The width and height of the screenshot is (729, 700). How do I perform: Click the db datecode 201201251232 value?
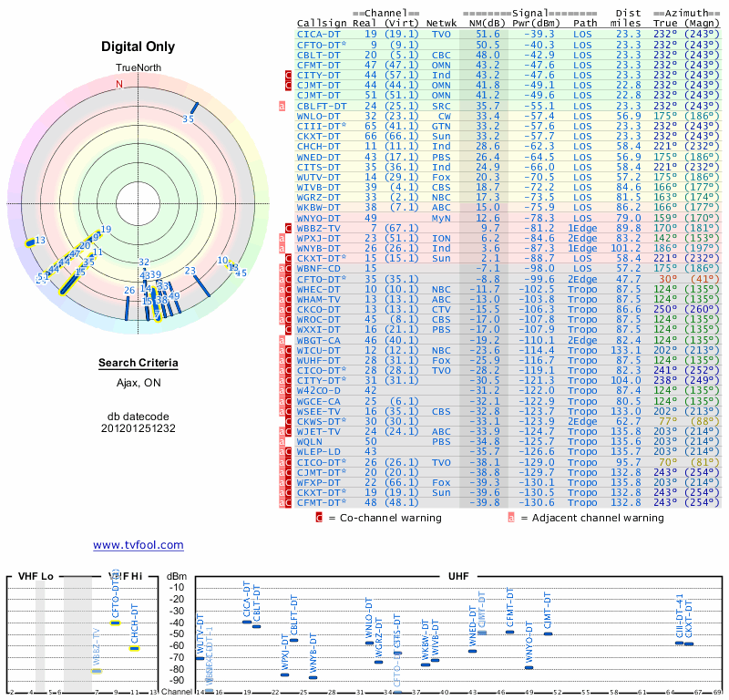pos(139,428)
